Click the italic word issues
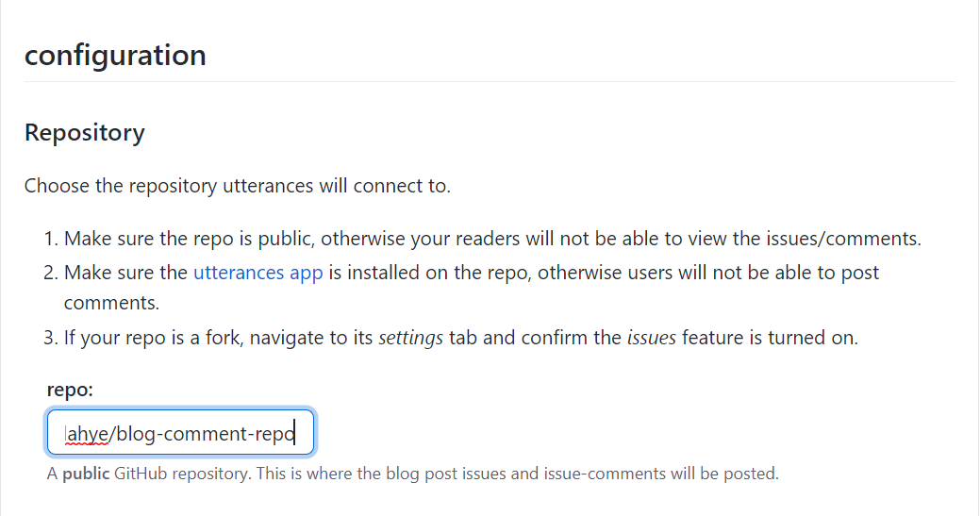This screenshot has width=980, height=516. point(651,338)
